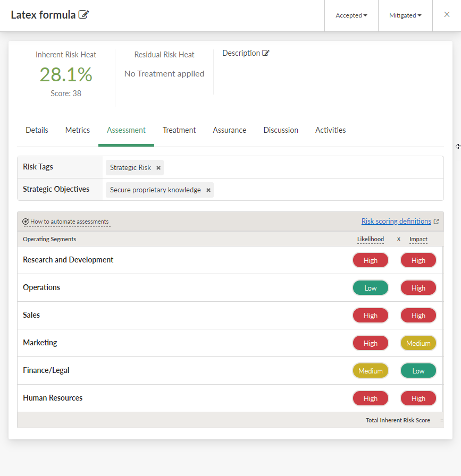Go to the Discussion tab

(x=281, y=130)
